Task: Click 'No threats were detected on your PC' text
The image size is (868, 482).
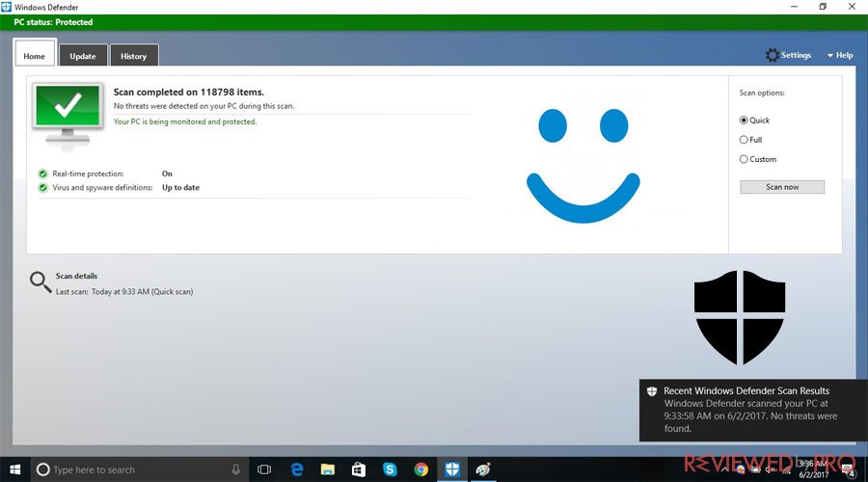Action: (x=203, y=106)
